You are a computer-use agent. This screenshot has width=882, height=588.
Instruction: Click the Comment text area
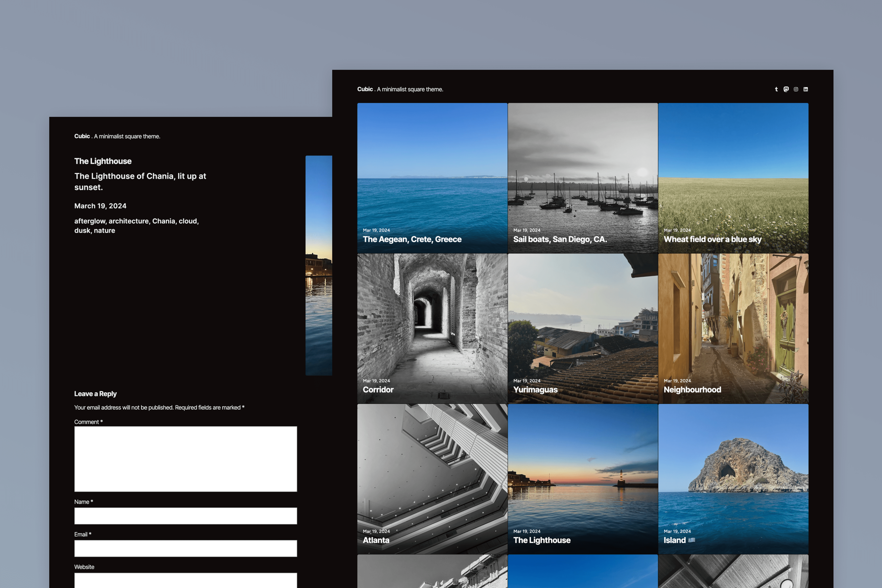tap(186, 459)
